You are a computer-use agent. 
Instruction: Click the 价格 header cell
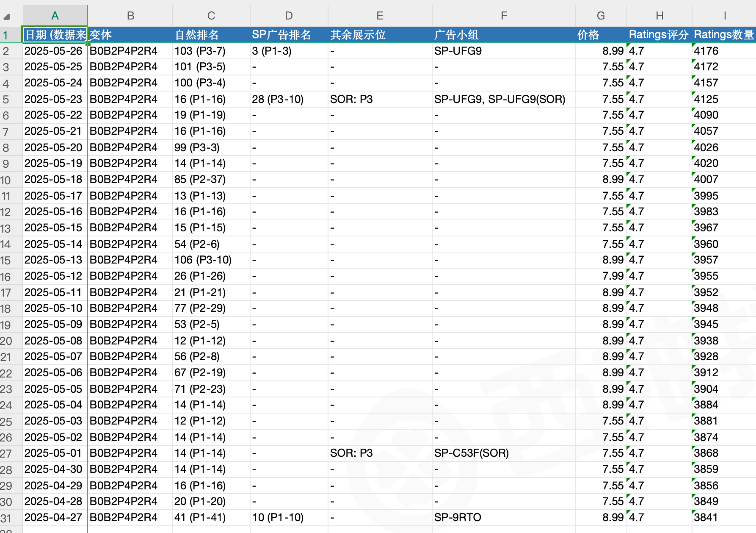pyautogui.click(x=601, y=35)
